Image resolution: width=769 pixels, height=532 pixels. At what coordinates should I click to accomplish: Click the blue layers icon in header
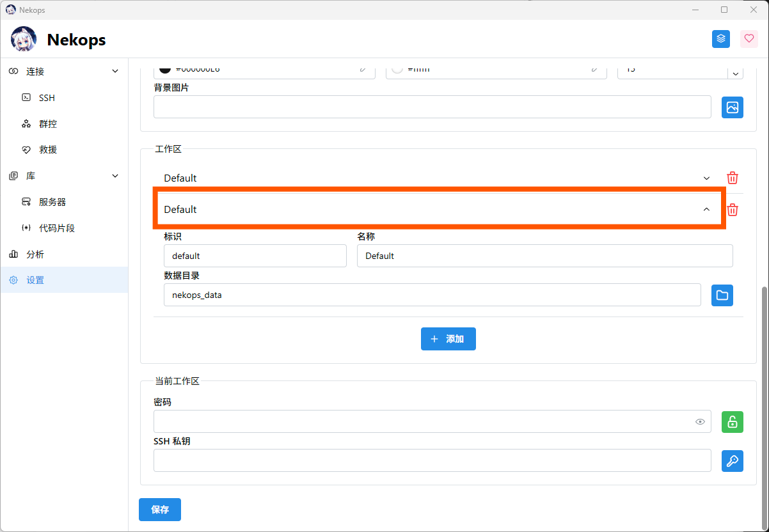(721, 39)
